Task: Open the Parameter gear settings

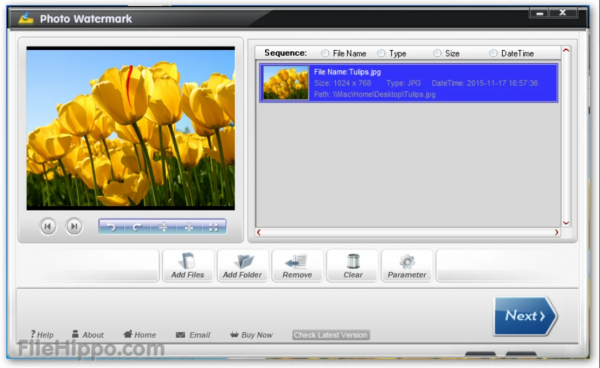Action: coord(407,266)
